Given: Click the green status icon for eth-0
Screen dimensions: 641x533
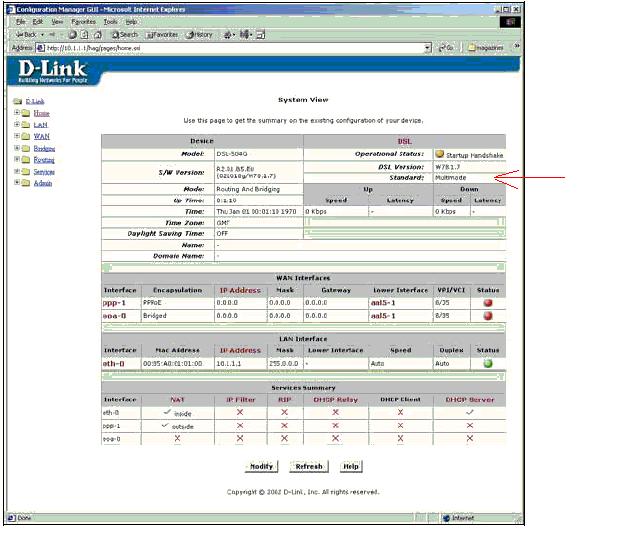Looking at the screenshot, I should point(488,363).
